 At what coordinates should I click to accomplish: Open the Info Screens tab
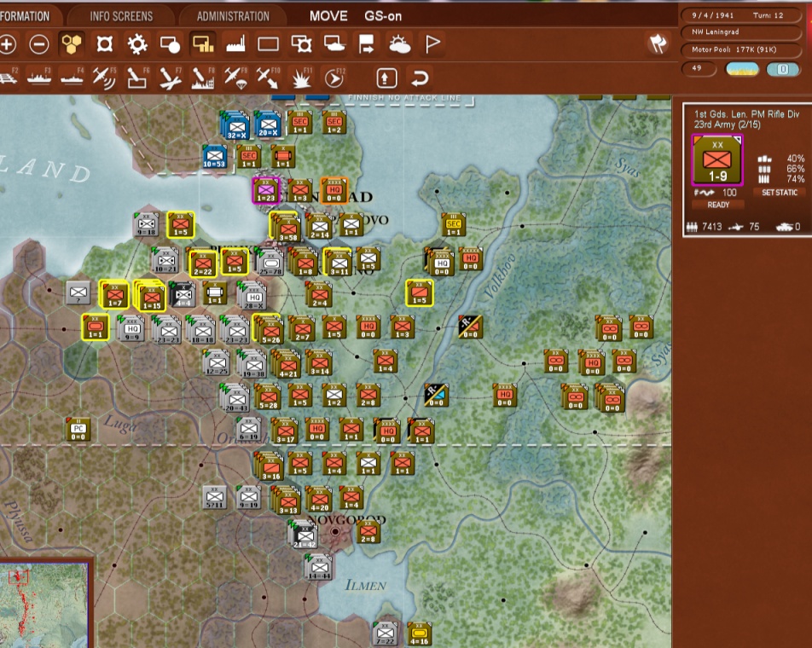pyautogui.click(x=121, y=16)
